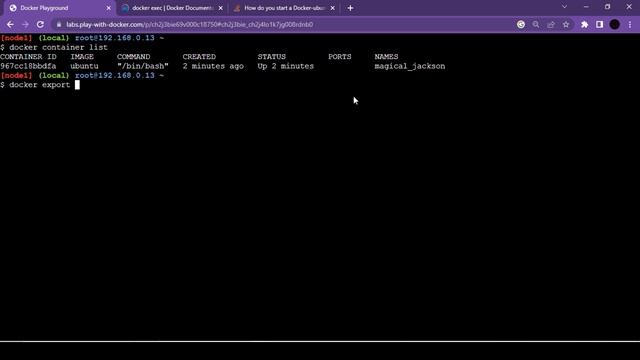Screen dimensions: 640x360
Task: Click the COMMAND column header
Action: pos(133,57)
